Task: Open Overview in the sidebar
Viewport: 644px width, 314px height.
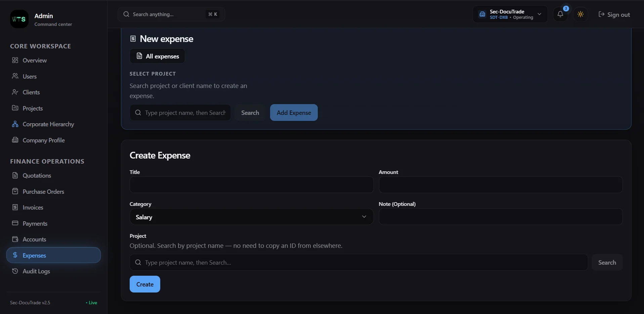Action: (53, 60)
